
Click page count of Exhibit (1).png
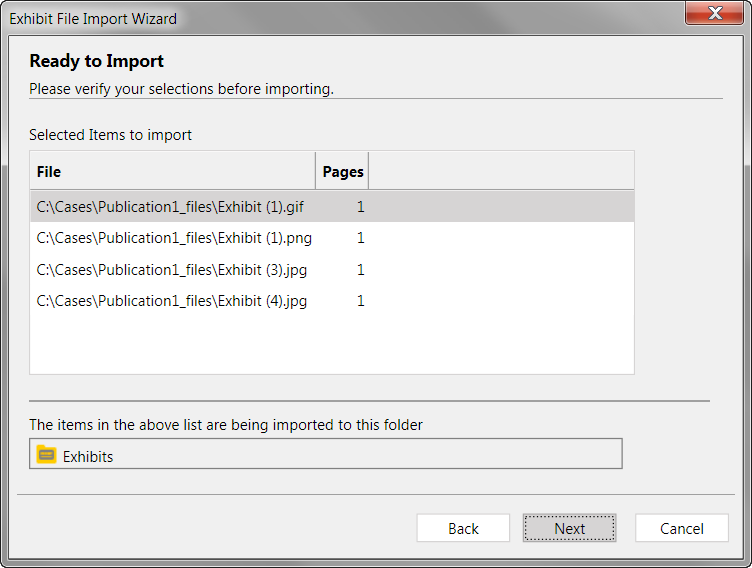[361, 238]
